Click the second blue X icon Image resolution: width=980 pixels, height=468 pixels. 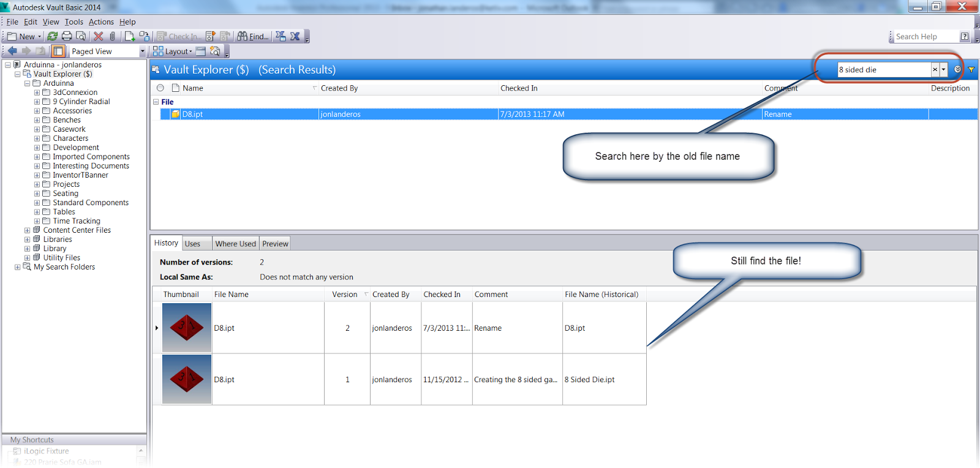pos(295,36)
